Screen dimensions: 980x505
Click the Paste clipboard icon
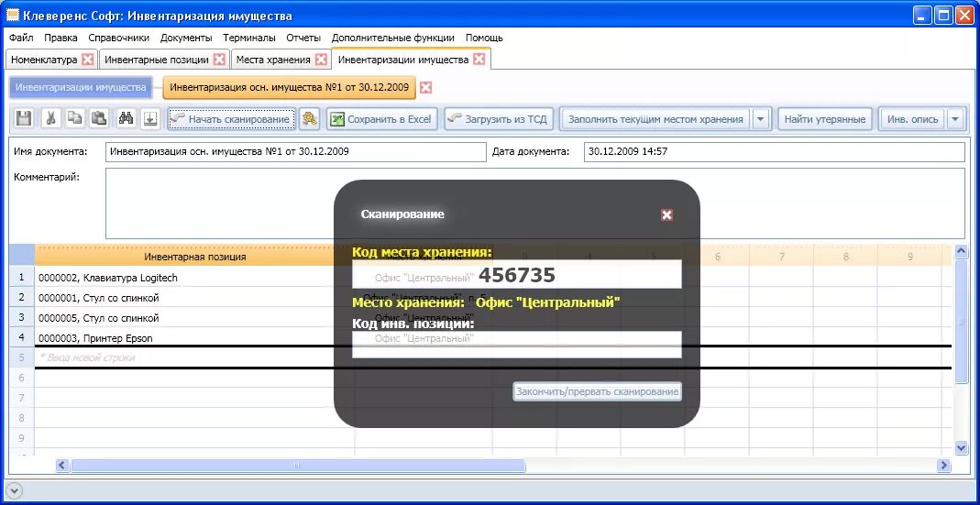[98, 119]
